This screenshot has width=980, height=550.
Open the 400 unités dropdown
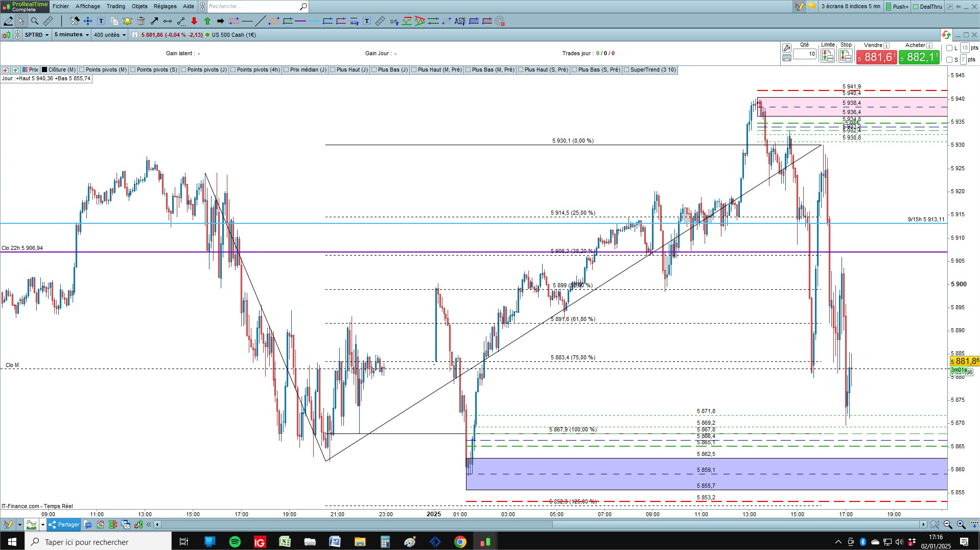(x=110, y=35)
